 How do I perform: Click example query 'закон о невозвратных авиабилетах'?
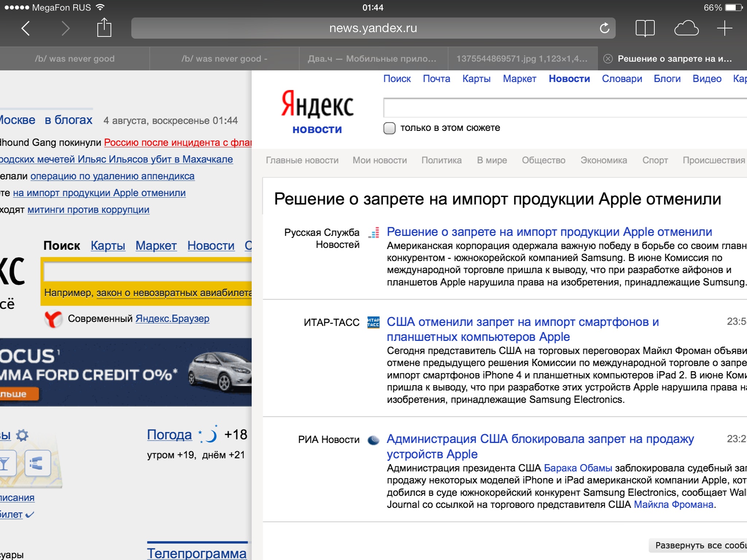pos(174,293)
